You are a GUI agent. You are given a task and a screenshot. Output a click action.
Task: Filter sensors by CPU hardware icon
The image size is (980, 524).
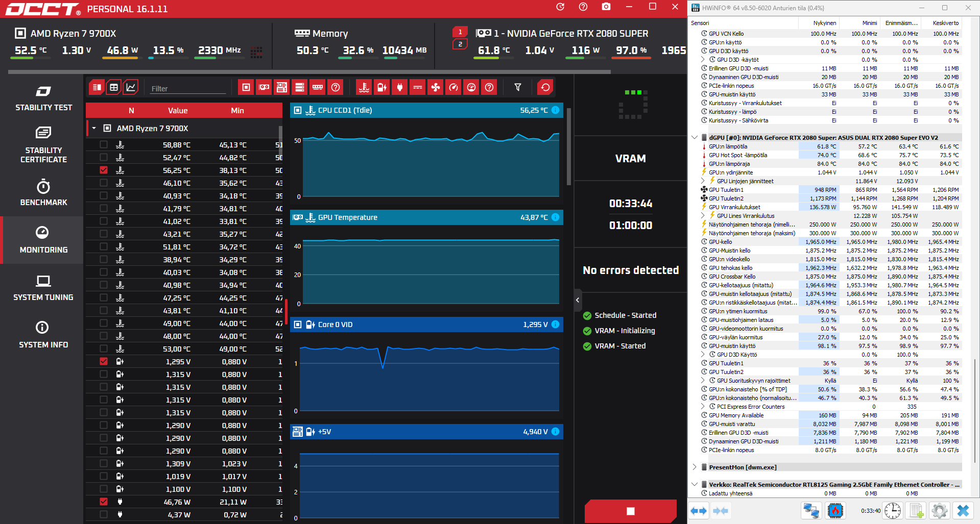(246, 87)
